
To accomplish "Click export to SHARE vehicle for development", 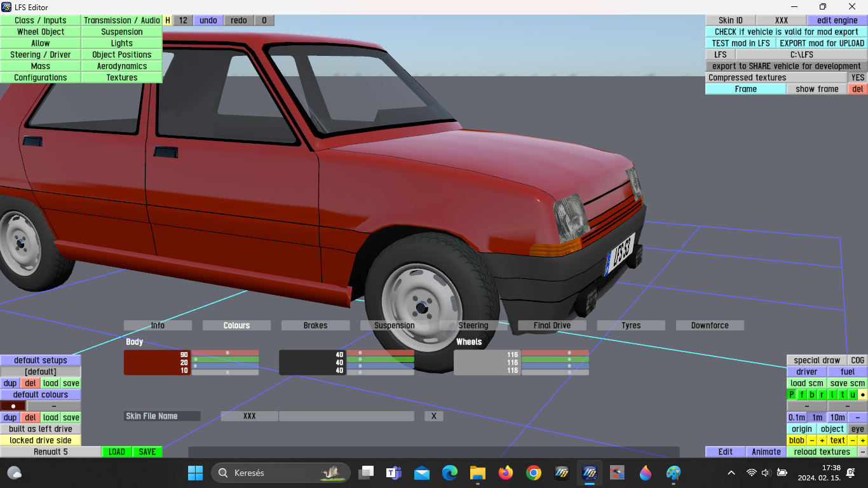I will pyautogui.click(x=786, y=66).
